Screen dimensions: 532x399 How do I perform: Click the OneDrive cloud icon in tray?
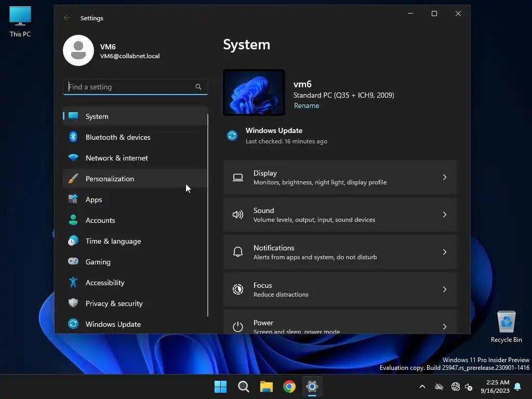click(x=439, y=387)
